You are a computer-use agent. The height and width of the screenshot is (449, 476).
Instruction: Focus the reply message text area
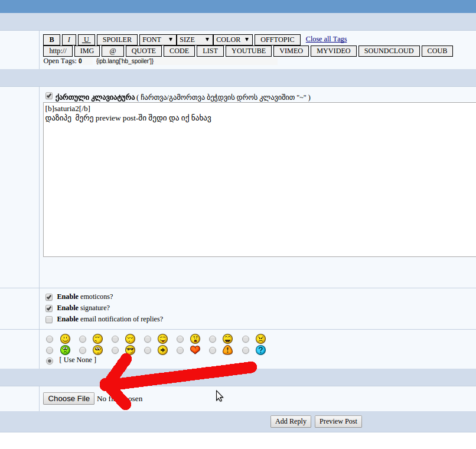tap(259, 180)
